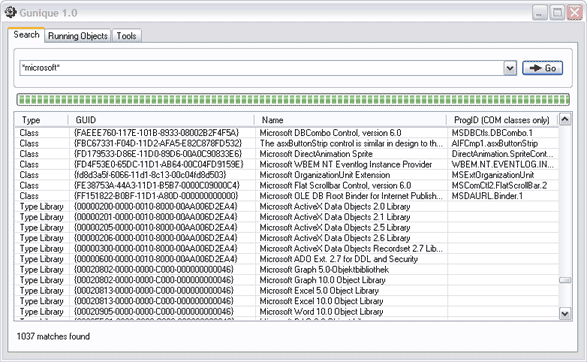Screen dimensions: 587x362
Task: Click ProgID MSExtOrganizationUnit
Action: coord(493,175)
